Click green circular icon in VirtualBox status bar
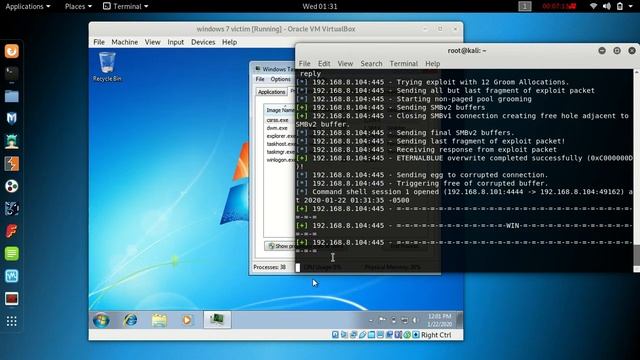Viewport: 640px width, 360px height. (x=407, y=335)
